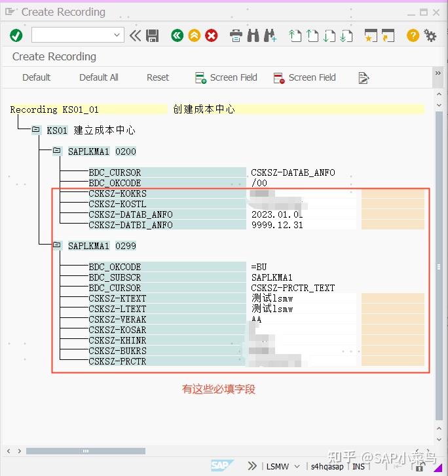
Task: Go to Next Page icon
Action: coord(329,35)
